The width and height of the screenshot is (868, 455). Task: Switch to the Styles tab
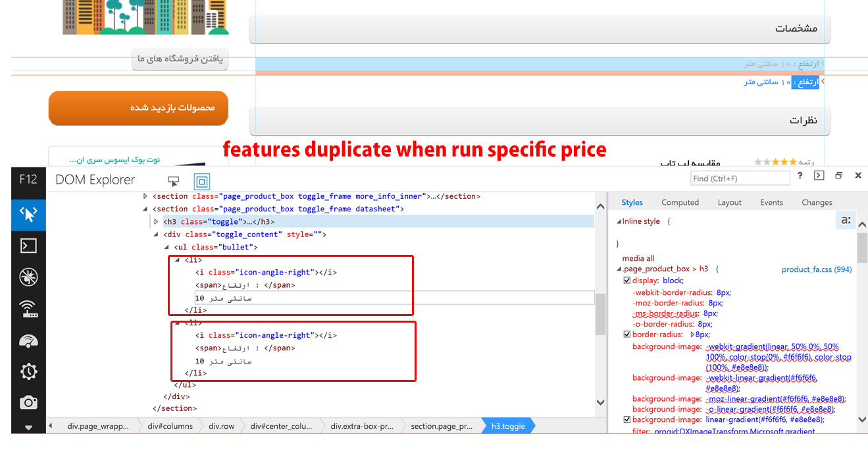click(632, 202)
